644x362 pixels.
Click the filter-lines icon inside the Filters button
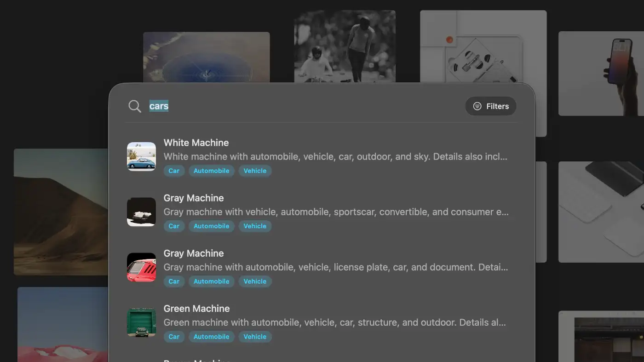(477, 106)
